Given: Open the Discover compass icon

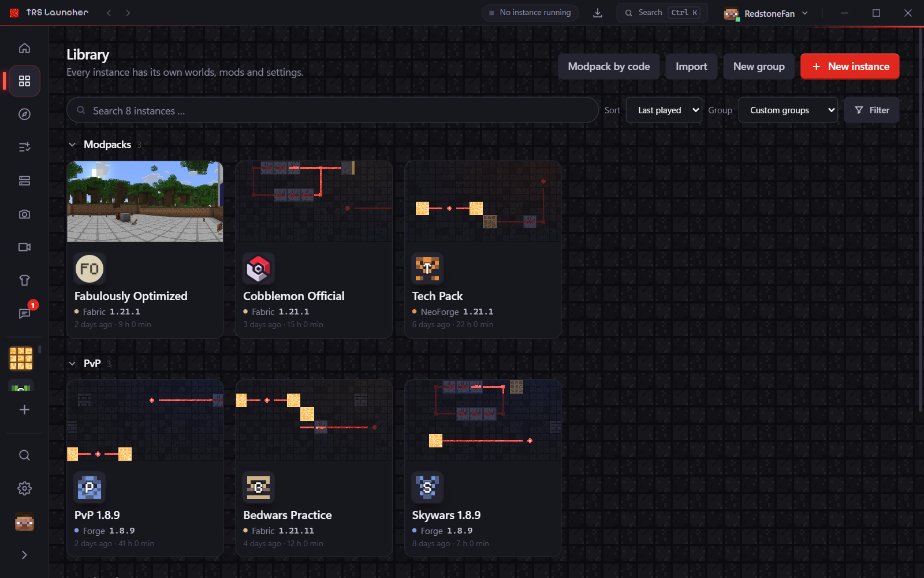Looking at the screenshot, I should point(24,114).
